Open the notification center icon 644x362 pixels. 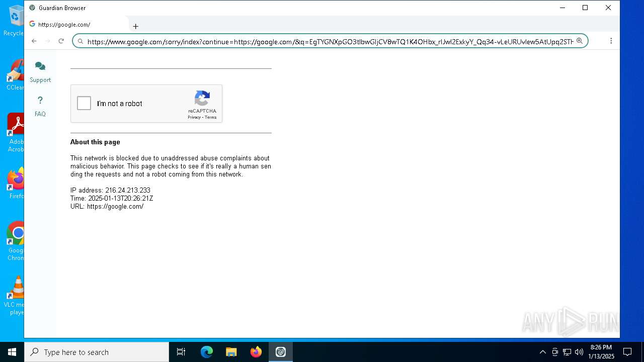click(627, 352)
